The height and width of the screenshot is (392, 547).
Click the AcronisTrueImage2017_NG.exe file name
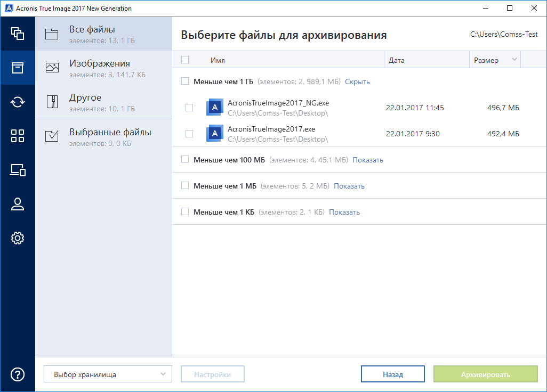pyautogui.click(x=278, y=103)
